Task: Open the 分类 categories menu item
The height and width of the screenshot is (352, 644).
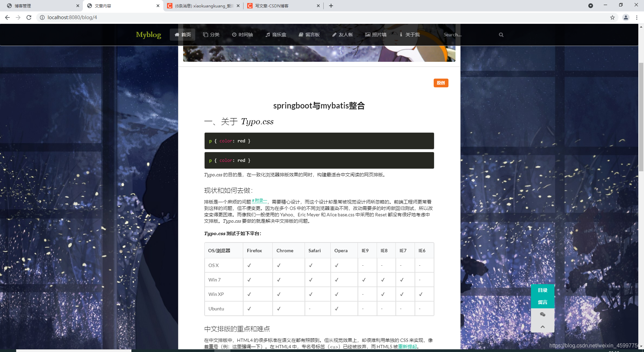Action: pos(211,35)
